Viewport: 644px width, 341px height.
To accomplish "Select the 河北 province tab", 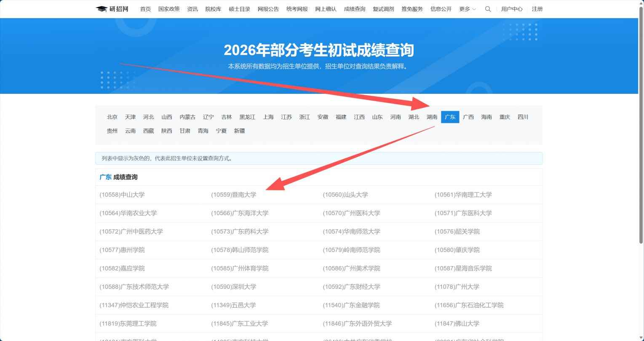I will [x=148, y=117].
